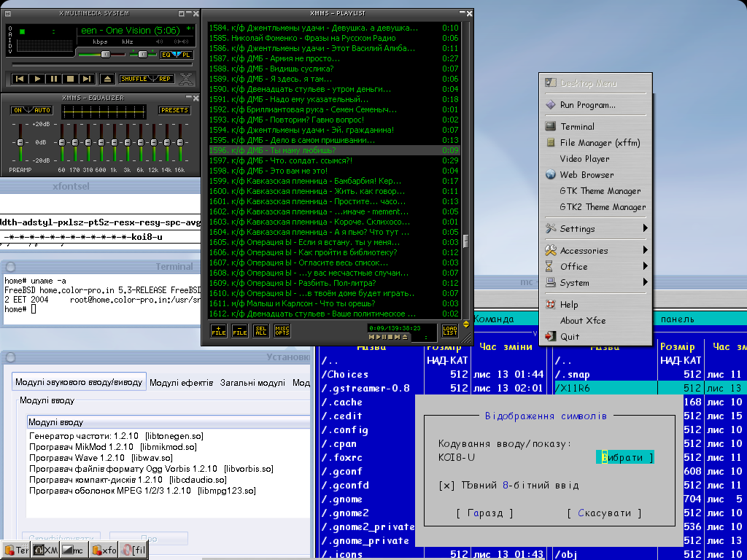Activate the xfo taskbar item
This screenshot has height=560, width=747.
tap(104, 551)
